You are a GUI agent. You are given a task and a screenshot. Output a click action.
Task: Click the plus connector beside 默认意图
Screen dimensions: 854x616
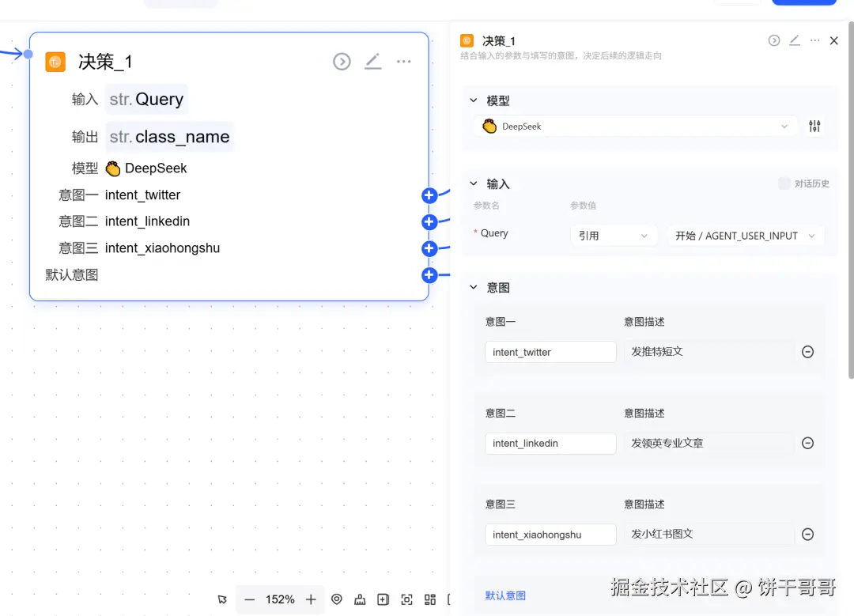429,275
